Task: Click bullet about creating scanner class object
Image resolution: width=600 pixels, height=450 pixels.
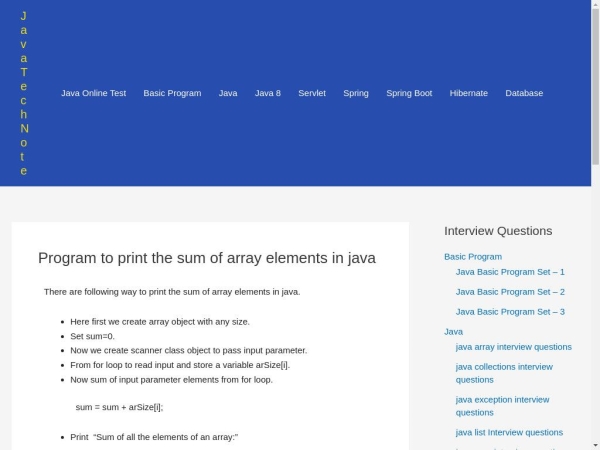Action: pos(189,351)
